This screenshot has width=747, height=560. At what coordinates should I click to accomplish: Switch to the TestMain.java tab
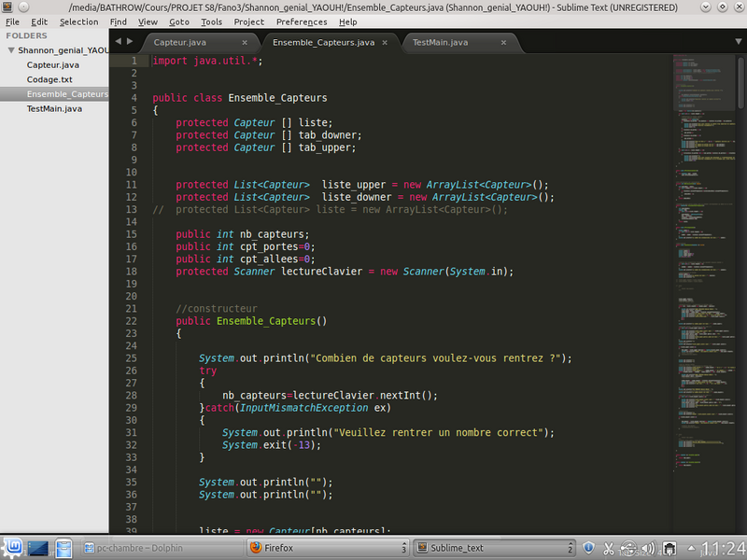click(440, 43)
